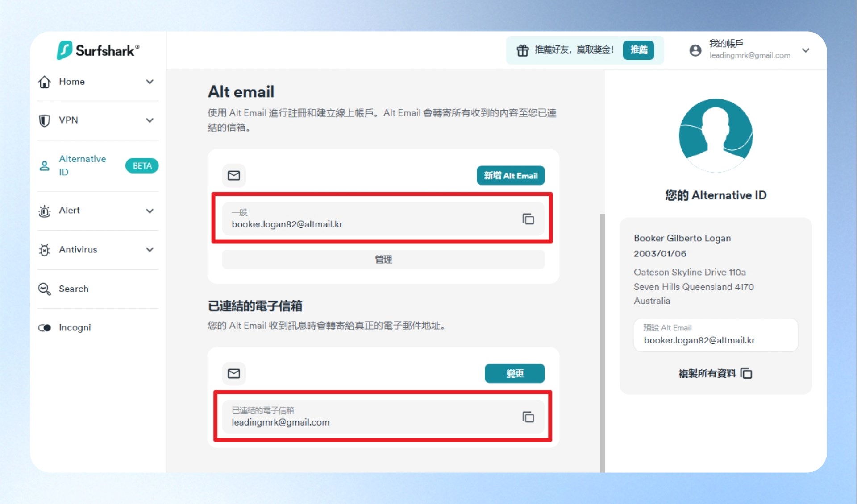Copy the booker.logan82@altmail.kr alt email
The width and height of the screenshot is (857, 504).
click(528, 219)
